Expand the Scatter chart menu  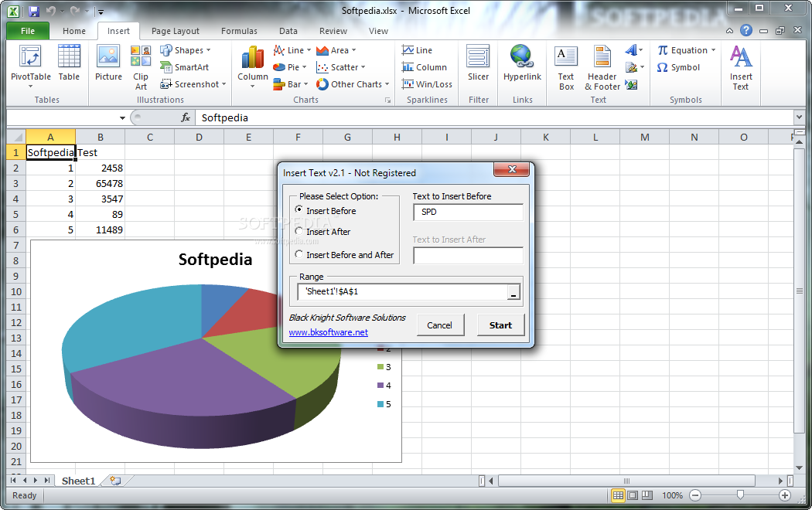tap(341, 67)
